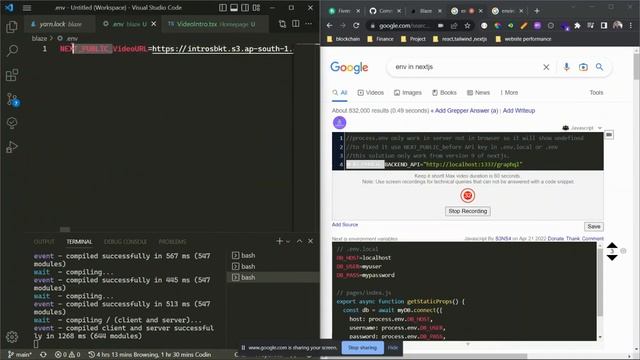Viewport: 640px width, 360px height.
Task: Open the new terminal profile dropdown arrow
Action: (288, 242)
